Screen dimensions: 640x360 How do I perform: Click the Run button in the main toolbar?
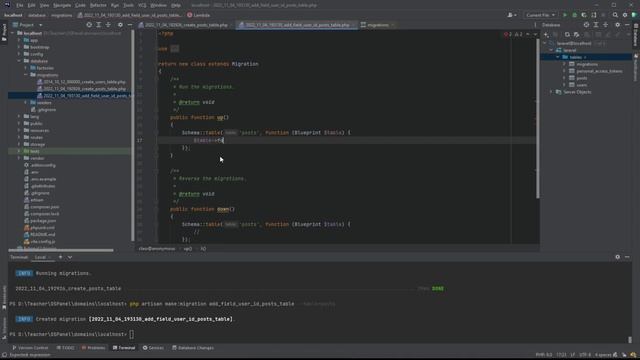tap(565, 15)
